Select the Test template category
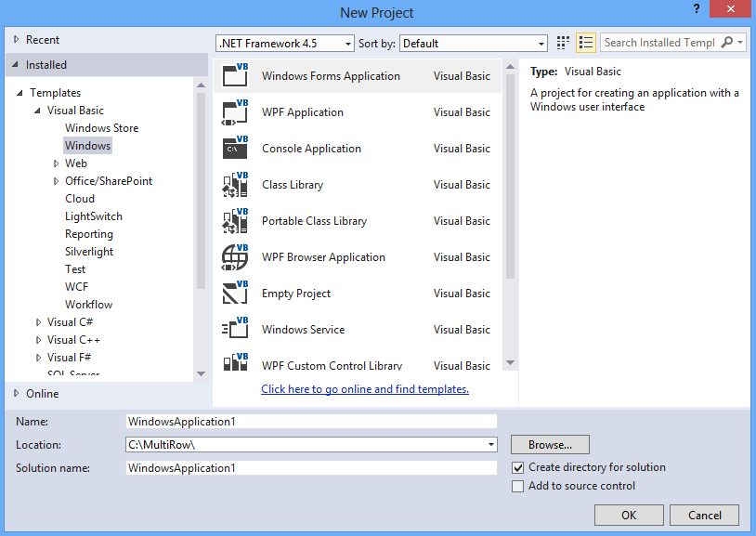This screenshot has height=536, width=756. pyautogui.click(x=75, y=269)
